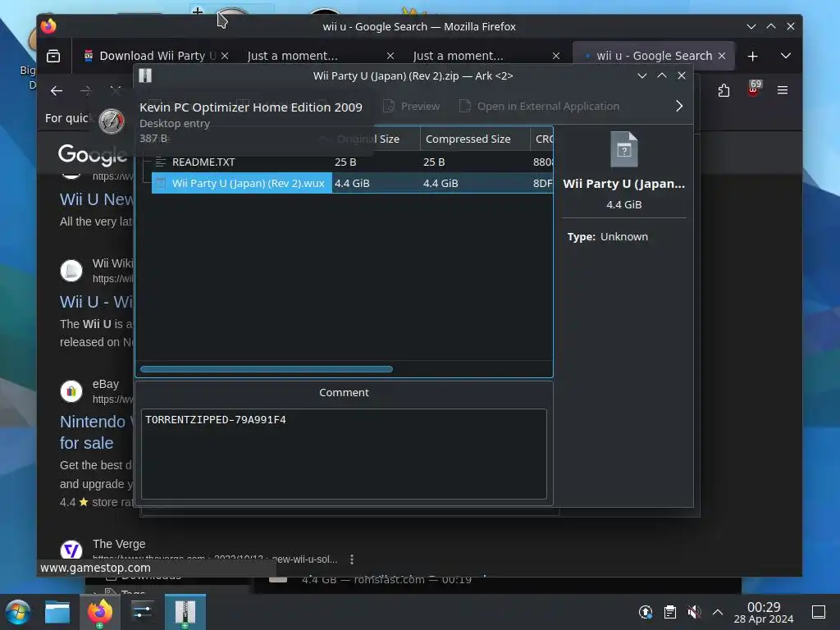Viewport: 840px width, 630px height.
Task: Click the Kevin PC Optimizer gauge icon
Action: (112, 121)
